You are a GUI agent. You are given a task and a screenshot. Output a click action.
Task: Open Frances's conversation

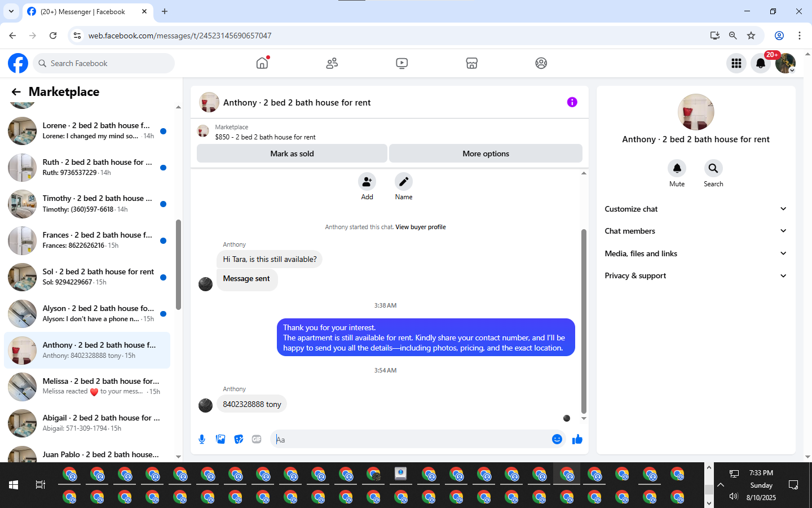[87, 240]
